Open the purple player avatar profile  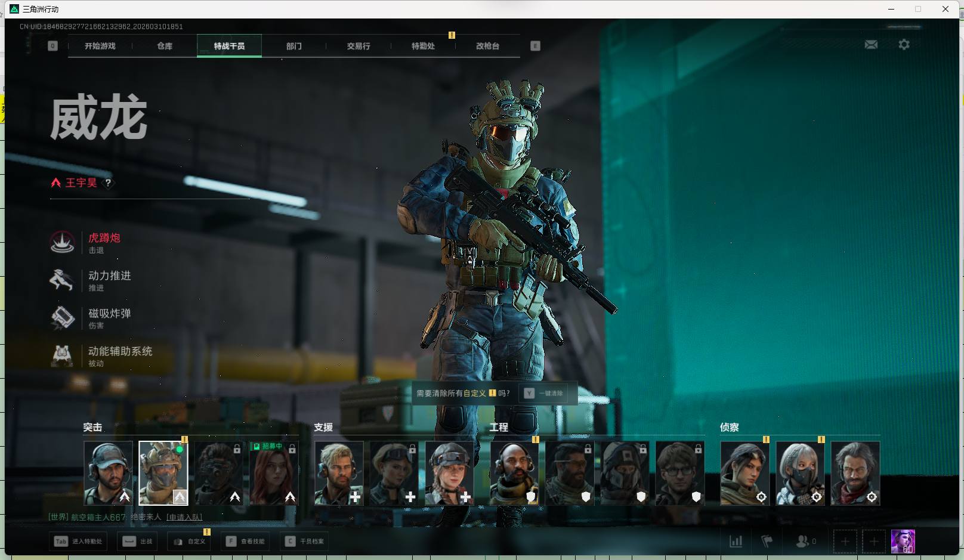pyautogui.click(x=903, y=542)
